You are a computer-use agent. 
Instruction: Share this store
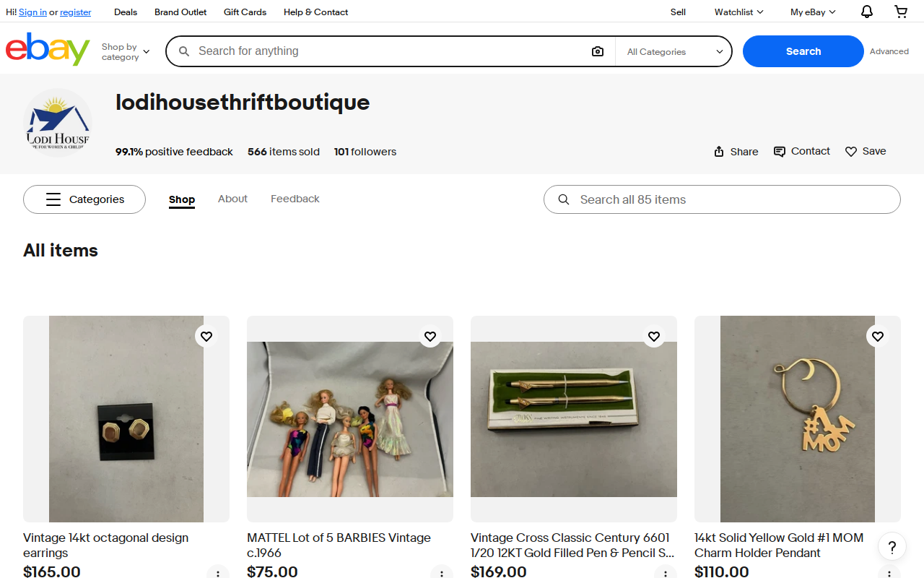[x=736, y=151]
